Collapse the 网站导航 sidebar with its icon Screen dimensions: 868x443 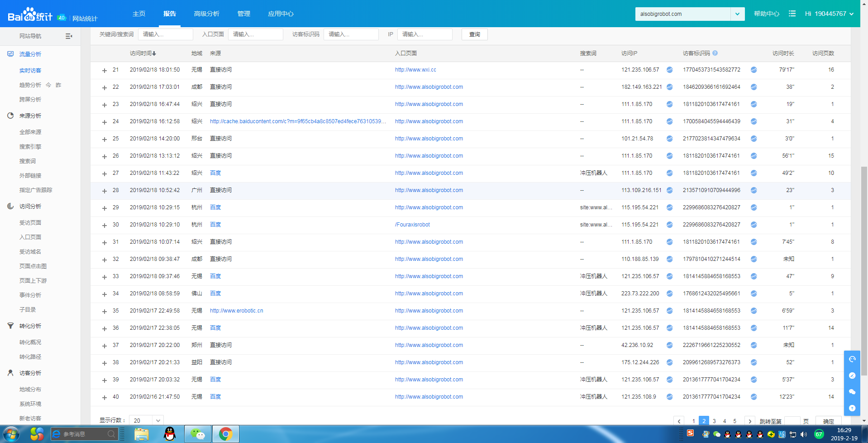[69, 36]
